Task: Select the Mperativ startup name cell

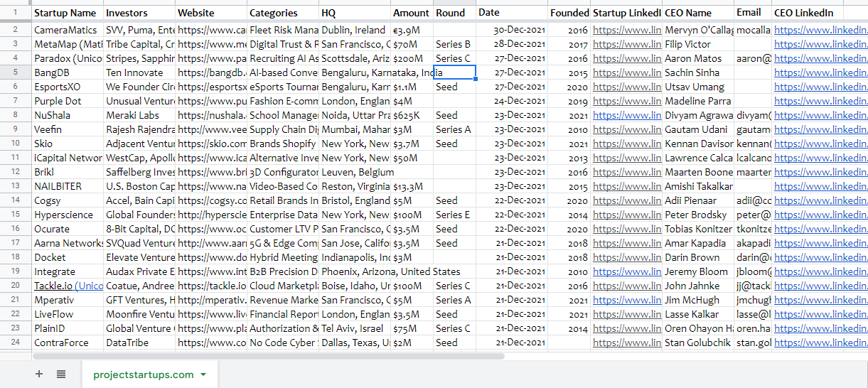Action: coord(68,300)
